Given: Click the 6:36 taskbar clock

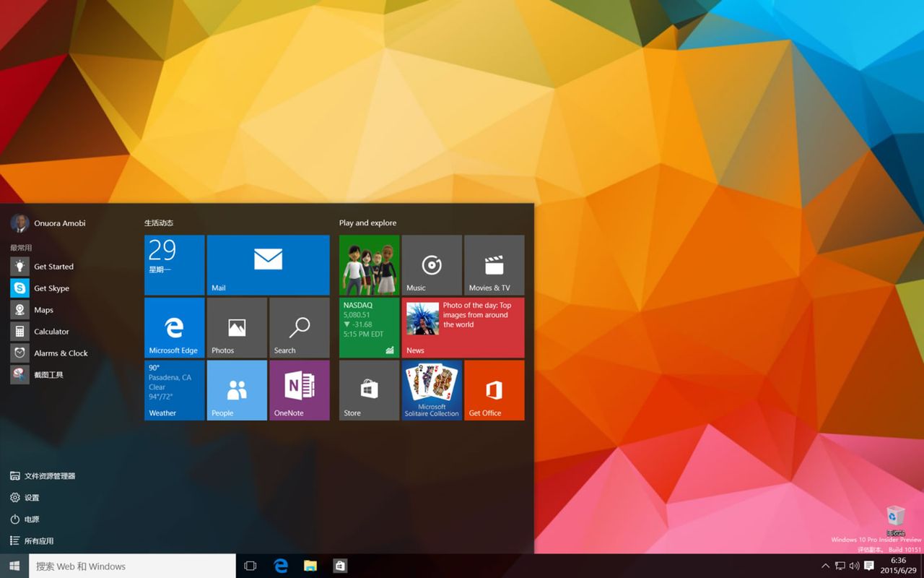Looking at the screenshot, I should (898, 566).
